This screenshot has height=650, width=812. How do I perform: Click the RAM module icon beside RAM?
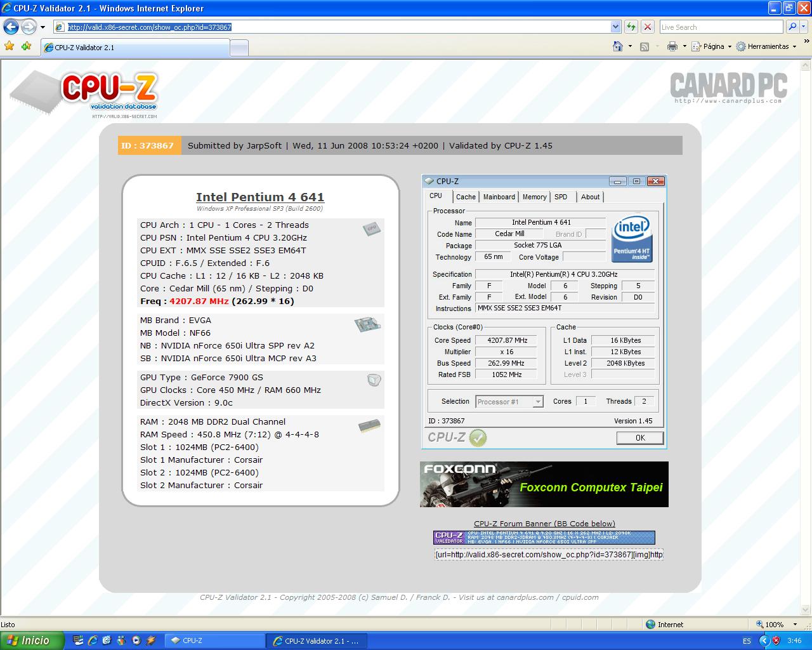[370, 425]
